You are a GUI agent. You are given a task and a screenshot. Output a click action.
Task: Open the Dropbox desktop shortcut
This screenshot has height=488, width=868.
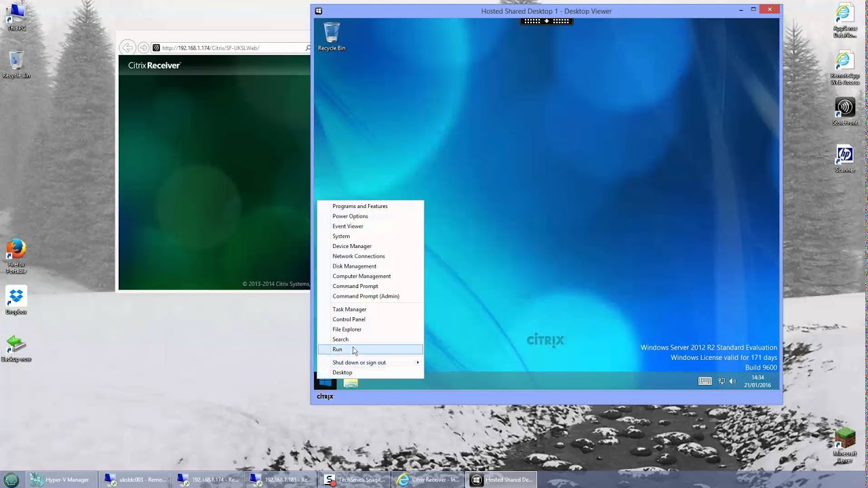(16, 302)
